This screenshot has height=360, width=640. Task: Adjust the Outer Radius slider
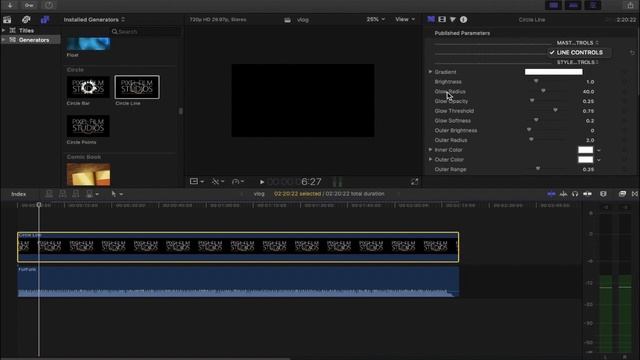(x=531, y=140)
